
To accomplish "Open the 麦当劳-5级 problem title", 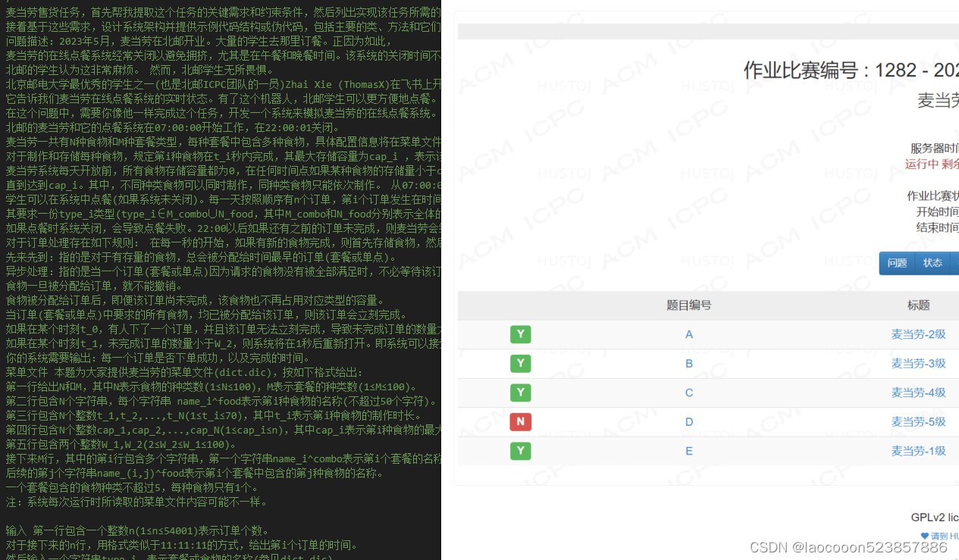I will click(918, 422).
